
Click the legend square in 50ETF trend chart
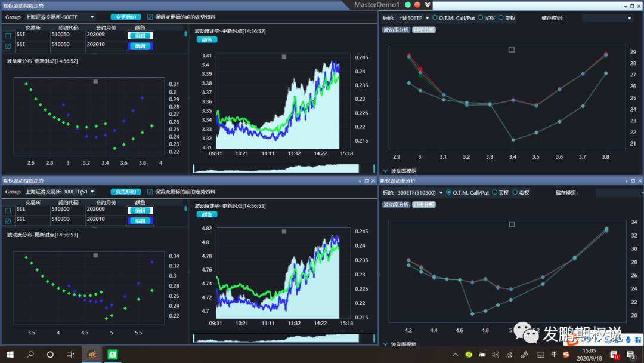pyautogui.click(x=284, y=57)
